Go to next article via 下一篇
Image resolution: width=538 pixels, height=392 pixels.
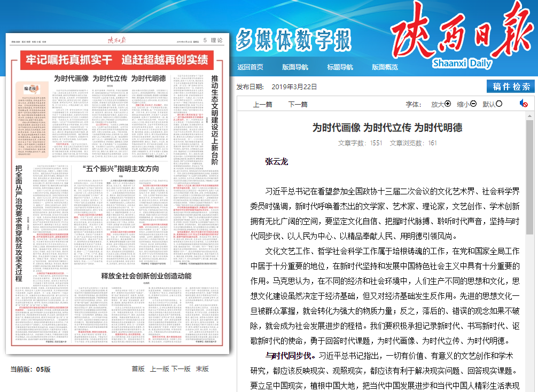298,104
